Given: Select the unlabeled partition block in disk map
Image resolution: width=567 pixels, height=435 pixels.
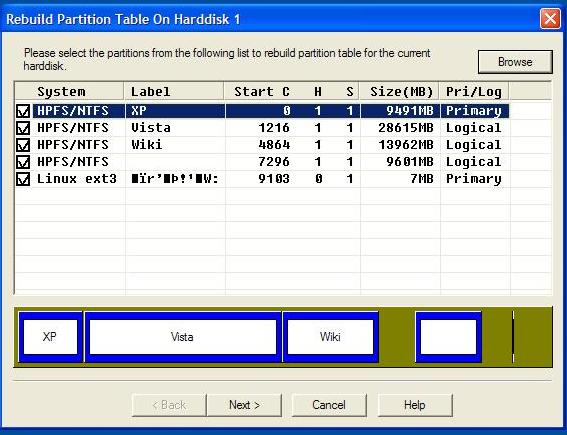Looking at the screenshot, I should pos(448,337).
